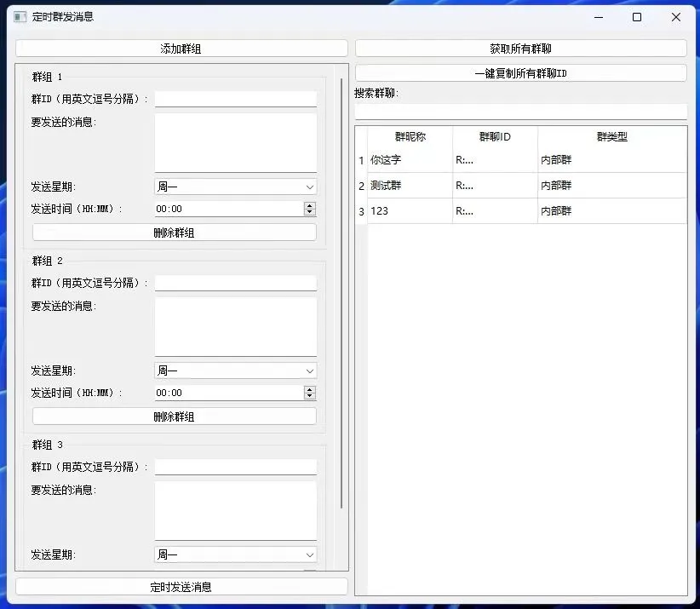This screenshot has width=700, height=609.
Task: Click the 获取所有群聊 button
Action: pyautogui.click(x=520, y=49)
